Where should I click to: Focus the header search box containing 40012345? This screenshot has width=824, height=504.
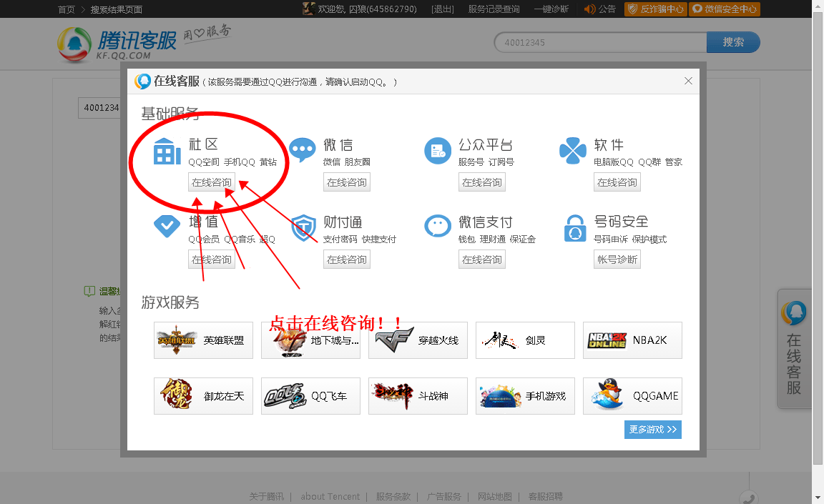click(x=600, y=42)
